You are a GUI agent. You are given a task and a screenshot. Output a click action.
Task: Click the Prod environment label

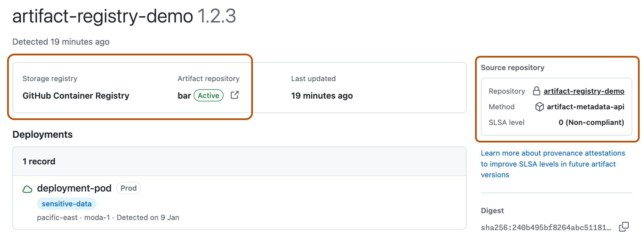click(x=128, y=188)
